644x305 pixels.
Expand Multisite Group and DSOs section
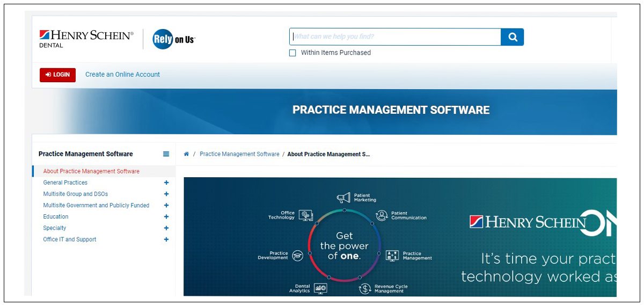pos(166,194)
